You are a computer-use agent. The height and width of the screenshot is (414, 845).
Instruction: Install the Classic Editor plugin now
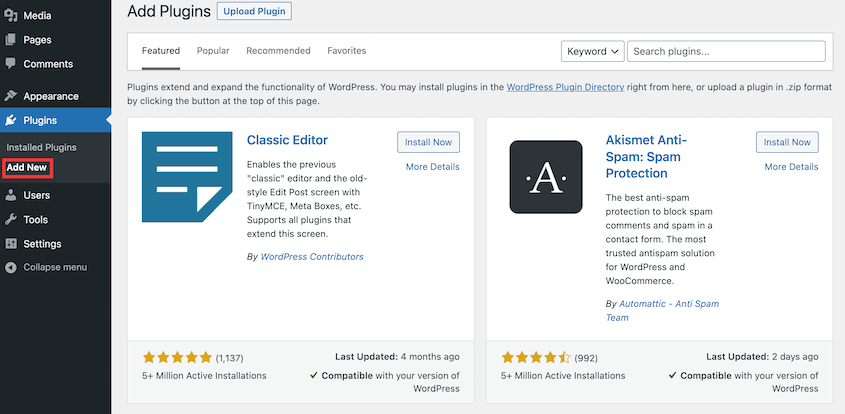(x=428, y=142)
